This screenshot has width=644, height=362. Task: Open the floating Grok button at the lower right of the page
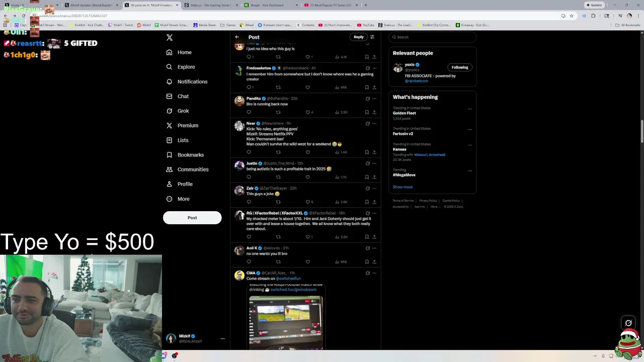pyautogui.click(x=628, y=323)
